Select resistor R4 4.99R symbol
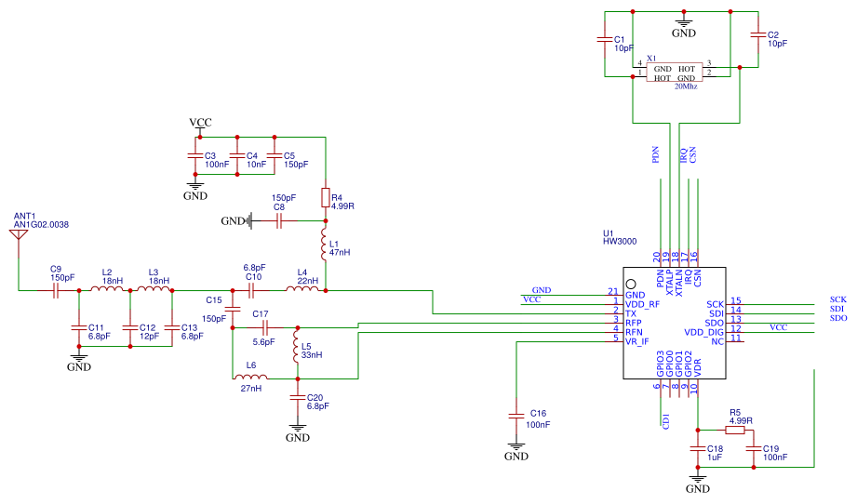 (325, 197)
